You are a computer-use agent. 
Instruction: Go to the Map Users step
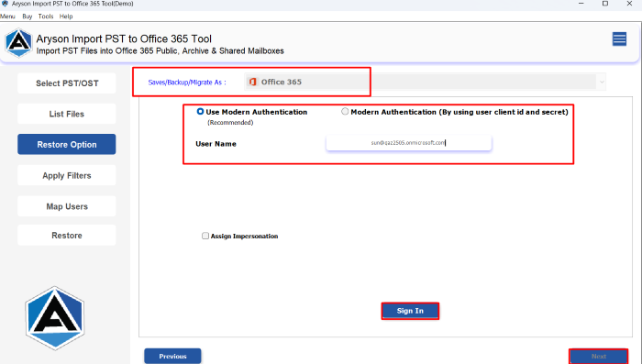pos(67,206)
